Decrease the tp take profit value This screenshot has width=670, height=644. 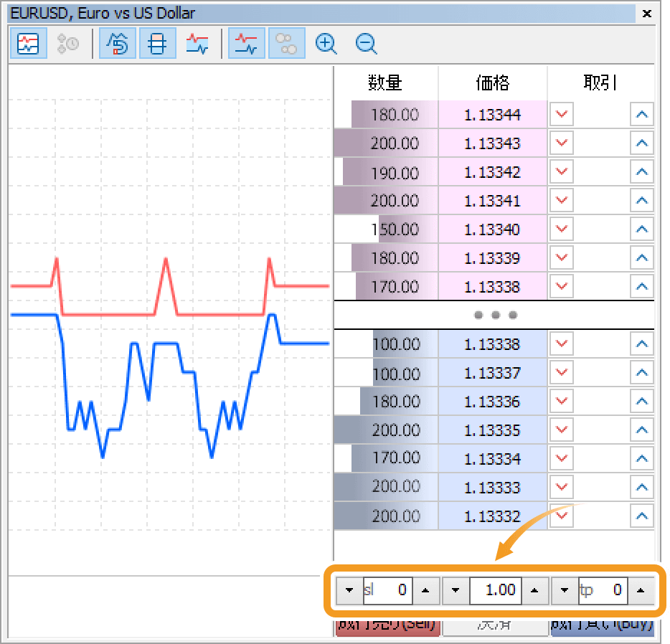coord(565,590)
